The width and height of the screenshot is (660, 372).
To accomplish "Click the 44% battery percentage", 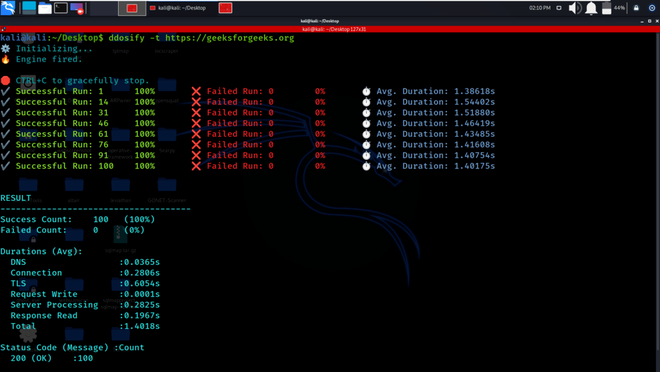I will [619, 8].
